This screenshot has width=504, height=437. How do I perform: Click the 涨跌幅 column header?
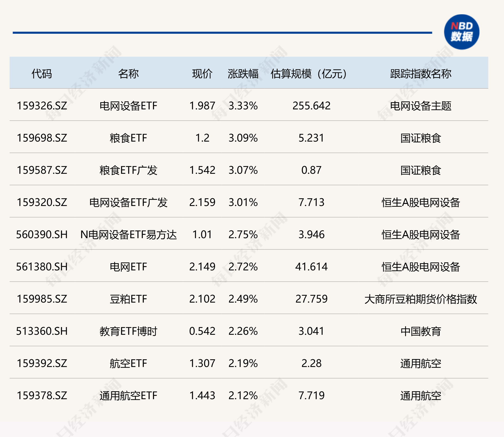click(x=243, y=74)
